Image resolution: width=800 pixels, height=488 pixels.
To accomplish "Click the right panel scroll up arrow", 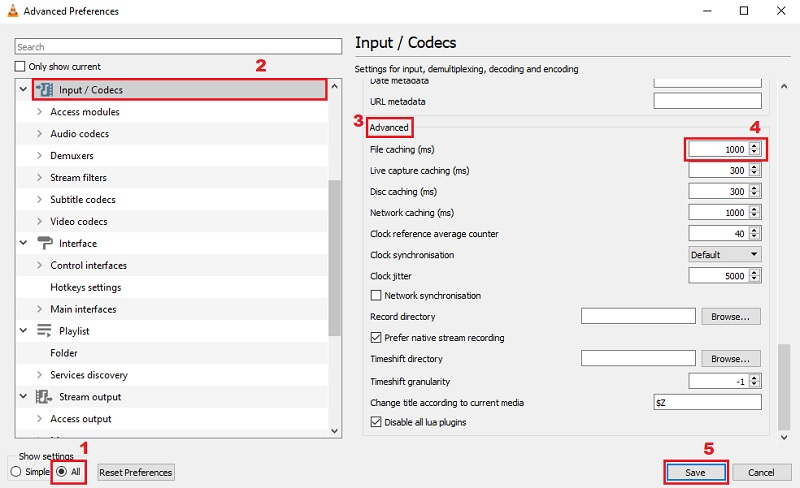I will point(784,87).
